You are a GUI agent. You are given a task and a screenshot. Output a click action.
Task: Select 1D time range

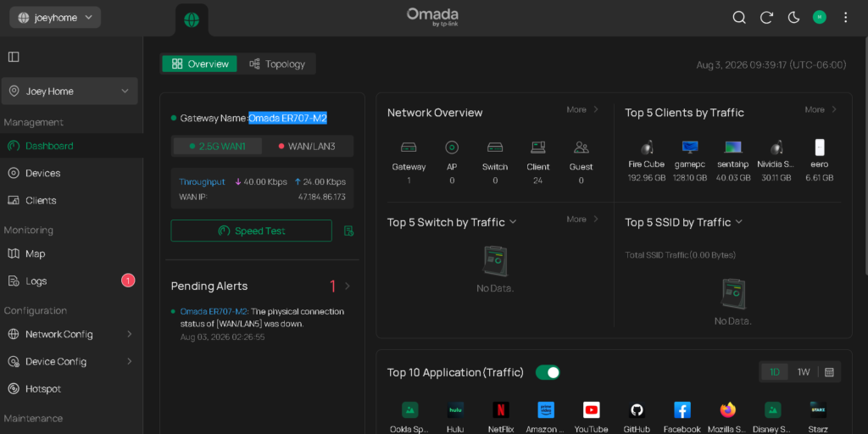click(x=775, y=372)
